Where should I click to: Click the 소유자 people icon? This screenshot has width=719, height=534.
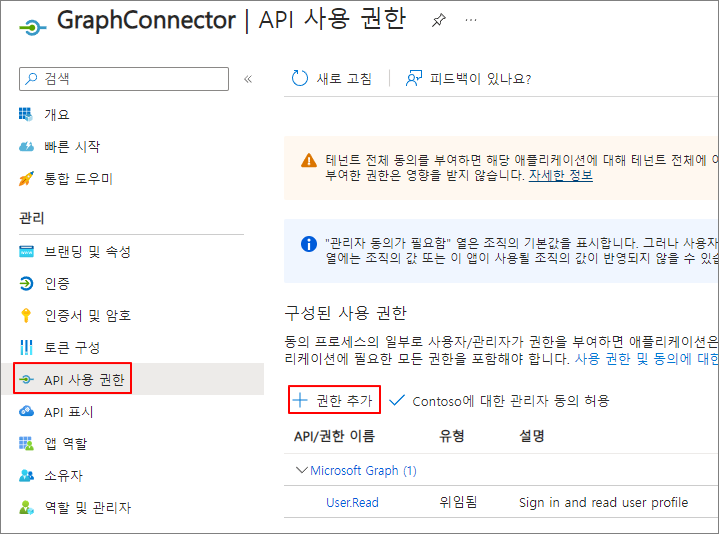point(26,476)
